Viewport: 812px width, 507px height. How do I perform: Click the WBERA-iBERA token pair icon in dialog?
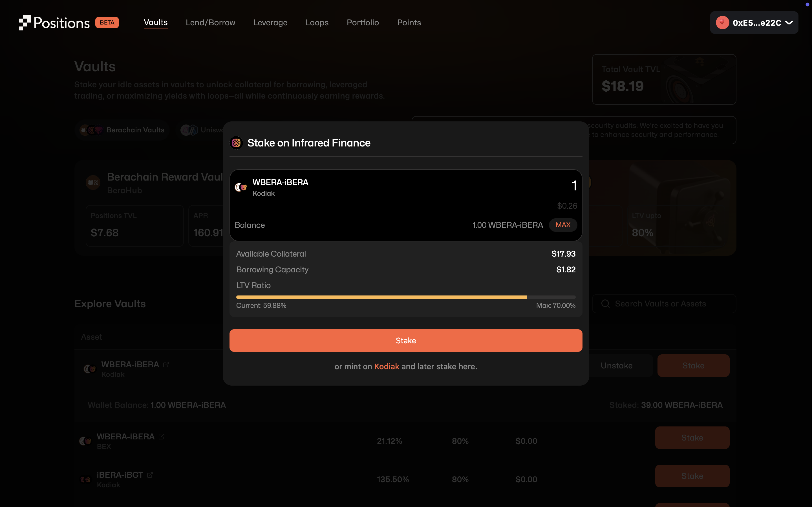240,187
